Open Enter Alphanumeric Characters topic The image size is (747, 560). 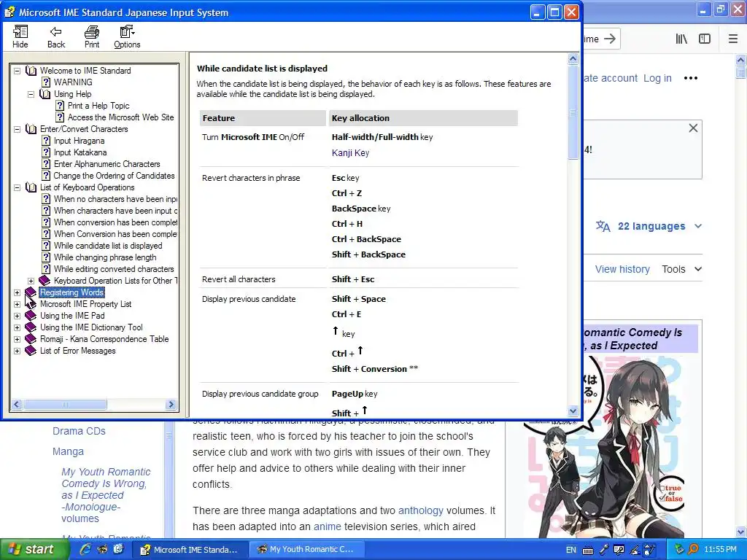coord(107,164)
